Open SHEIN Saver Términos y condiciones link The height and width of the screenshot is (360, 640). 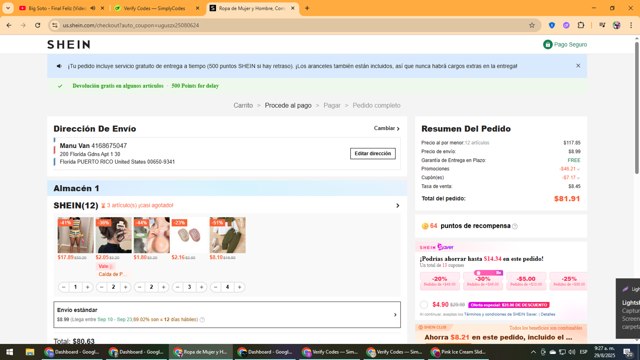500,314
